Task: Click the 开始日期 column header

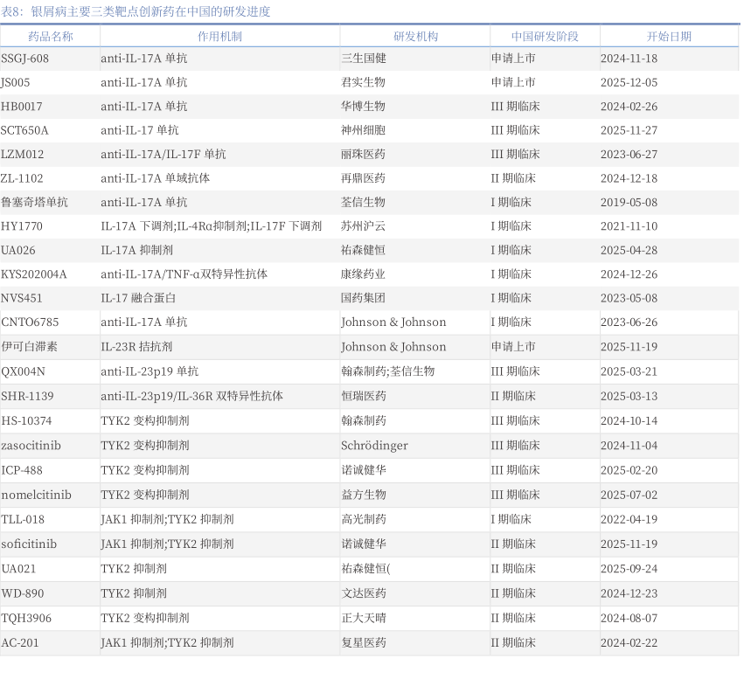Action: 669,37
